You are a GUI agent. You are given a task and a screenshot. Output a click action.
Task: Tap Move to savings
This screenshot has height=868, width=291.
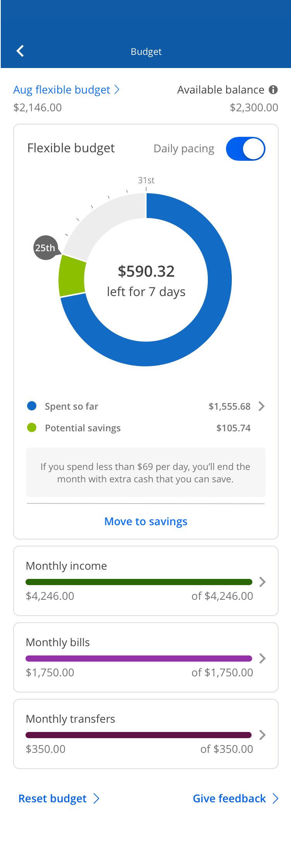[x=146, y=521]
